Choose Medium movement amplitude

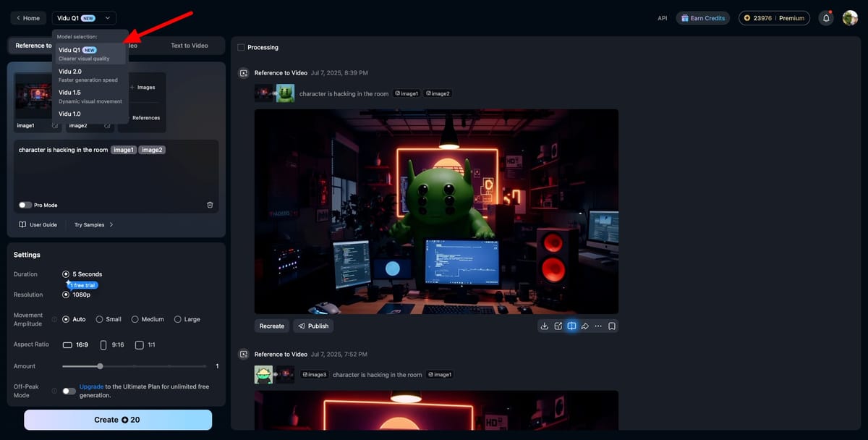click(x=148, y=319)
